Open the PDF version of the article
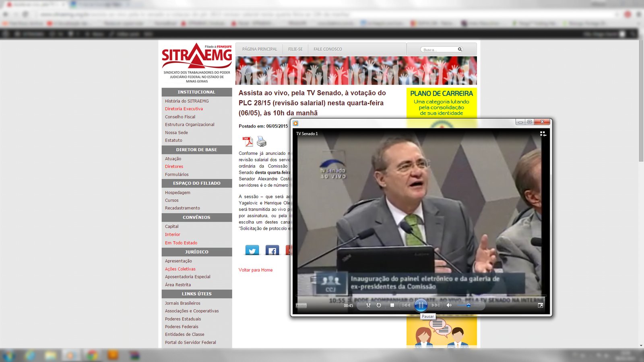Image resolution: width=644 pixels, height=362 pixels. coord(248,142)
